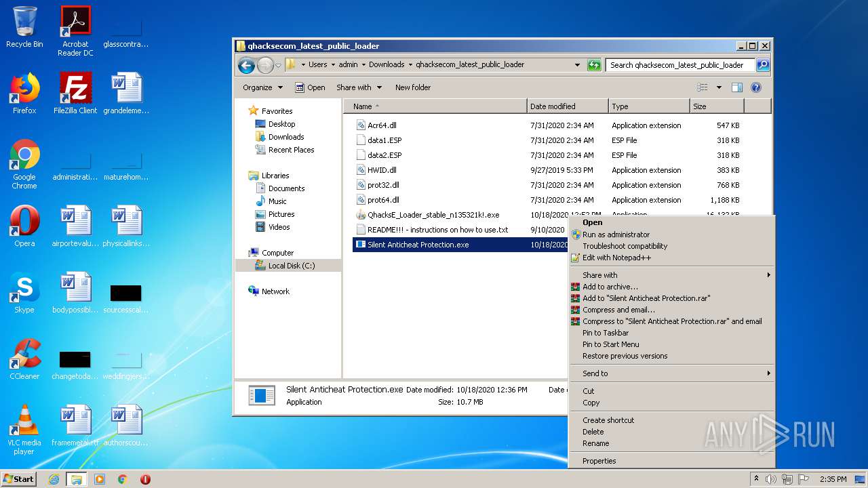Open Share with toolbar dropdown
868x488 pixels.
click(359, 87)
